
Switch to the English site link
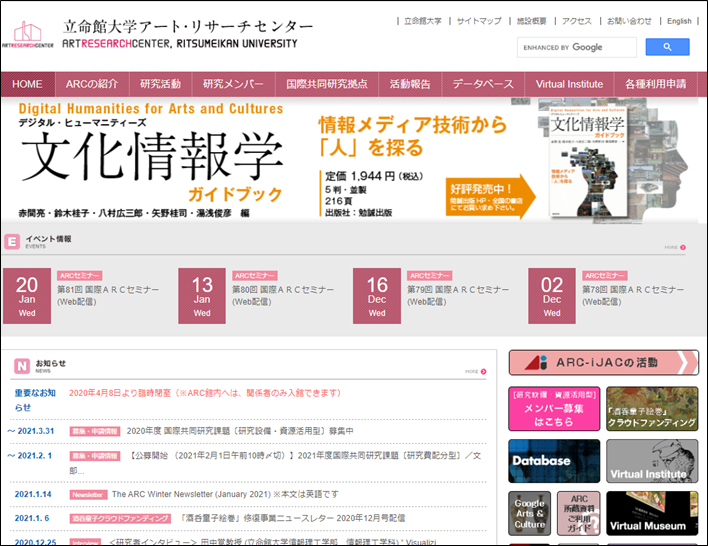[679, 21]
